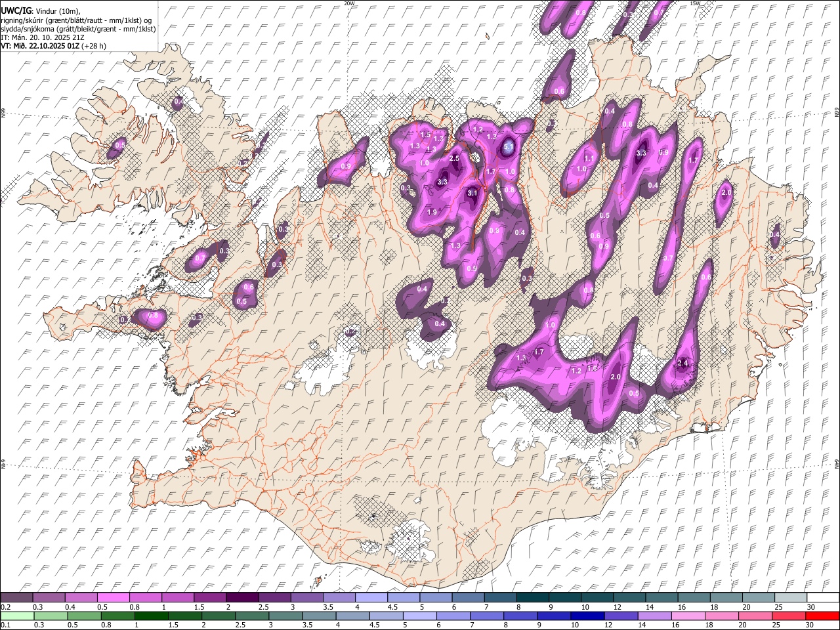
Task: Click the (+28 h) forecast offset text
Action: (x=94, y=46)
